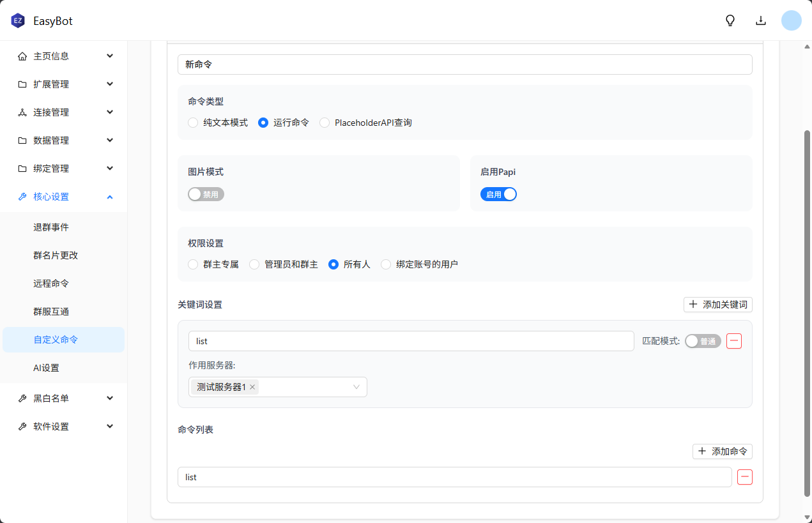Toggle the 图片模式 switch
The image size is (812, 523).
206,194
